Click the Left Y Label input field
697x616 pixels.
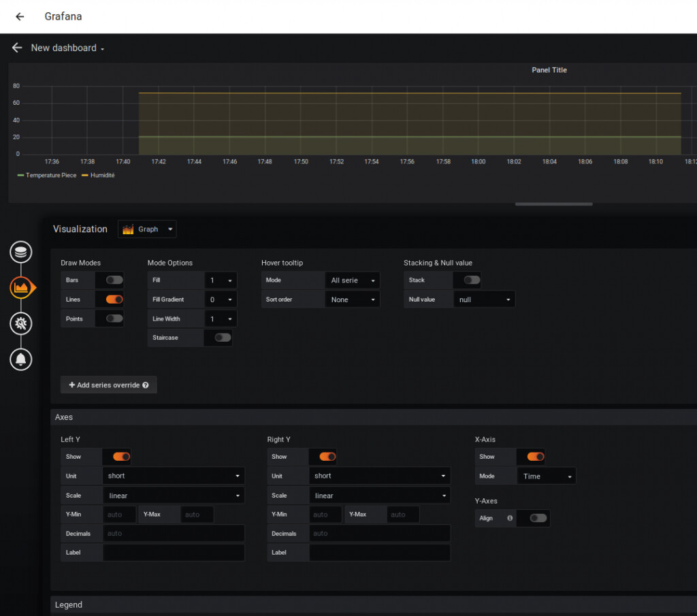coord(173,552)
